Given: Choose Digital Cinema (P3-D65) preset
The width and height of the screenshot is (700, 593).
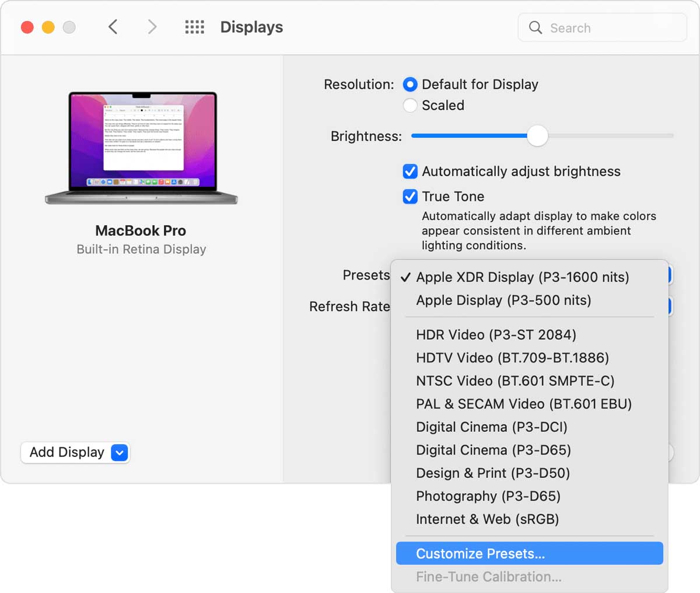Looking at the screenshot, I should click(x=530, y=450).
